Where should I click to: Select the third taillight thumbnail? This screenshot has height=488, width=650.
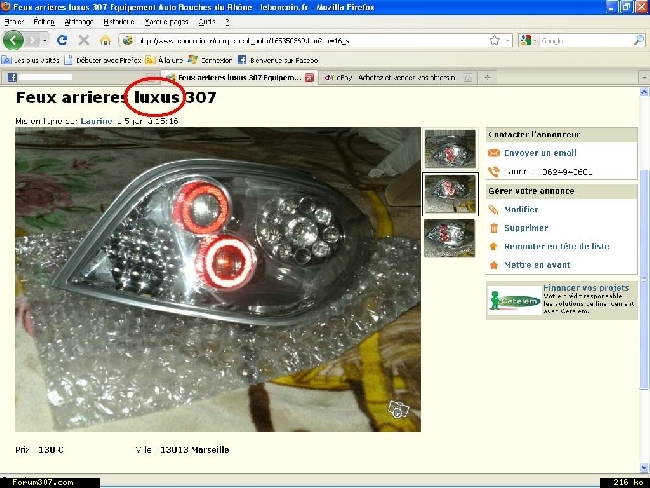450,238
